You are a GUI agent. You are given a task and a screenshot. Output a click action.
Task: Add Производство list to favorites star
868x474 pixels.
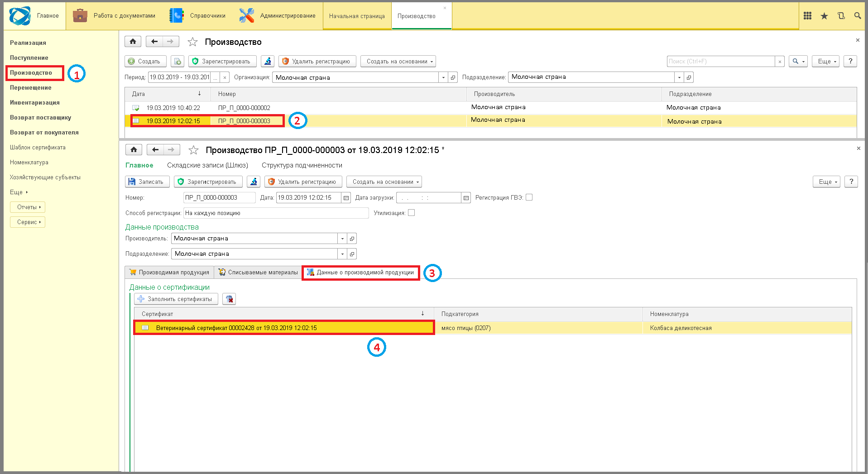(192, 42)
